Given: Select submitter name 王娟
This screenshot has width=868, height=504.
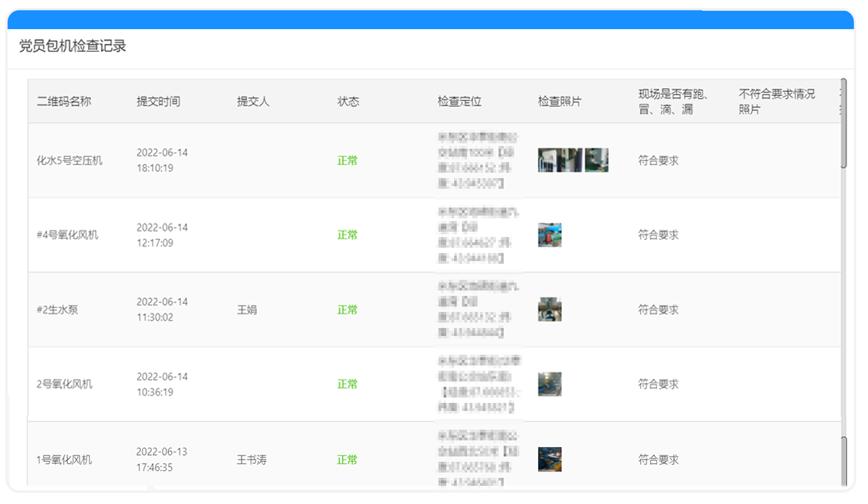Looking at the screenshot, I should coord(248,310).
